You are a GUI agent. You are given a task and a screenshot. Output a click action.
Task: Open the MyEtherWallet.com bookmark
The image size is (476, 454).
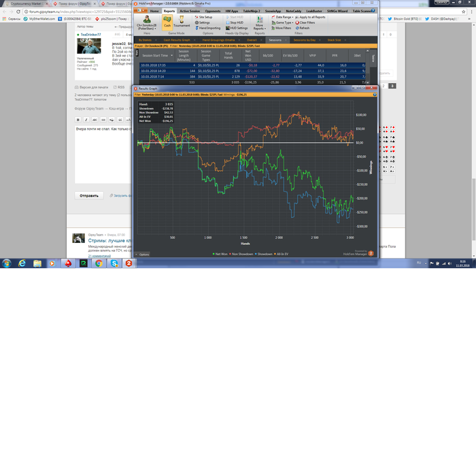pyautogui.click(x=39, y=19)
